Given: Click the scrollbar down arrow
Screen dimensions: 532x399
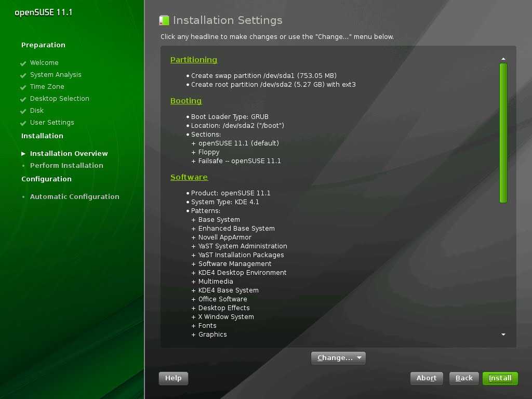Looking at the screenshot, I should pos(503,335).
